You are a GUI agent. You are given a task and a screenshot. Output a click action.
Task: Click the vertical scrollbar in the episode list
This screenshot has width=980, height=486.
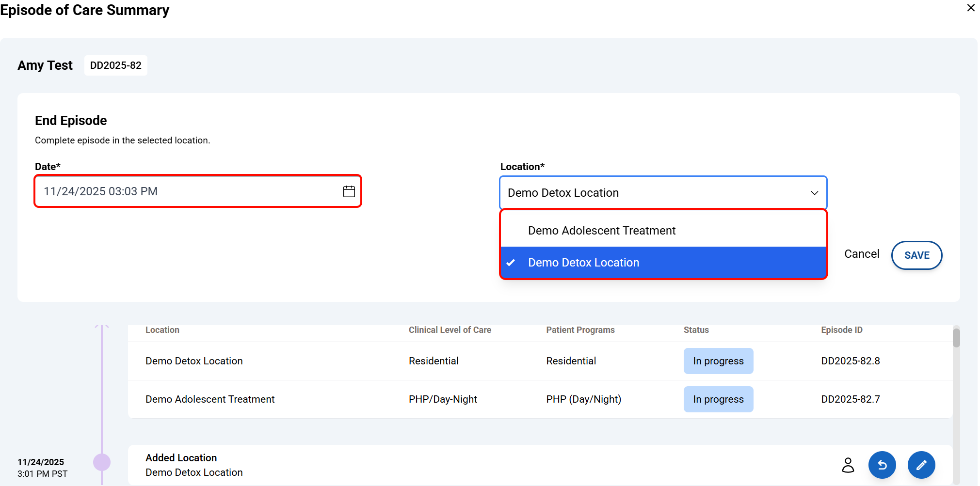(x=956, y=338)
